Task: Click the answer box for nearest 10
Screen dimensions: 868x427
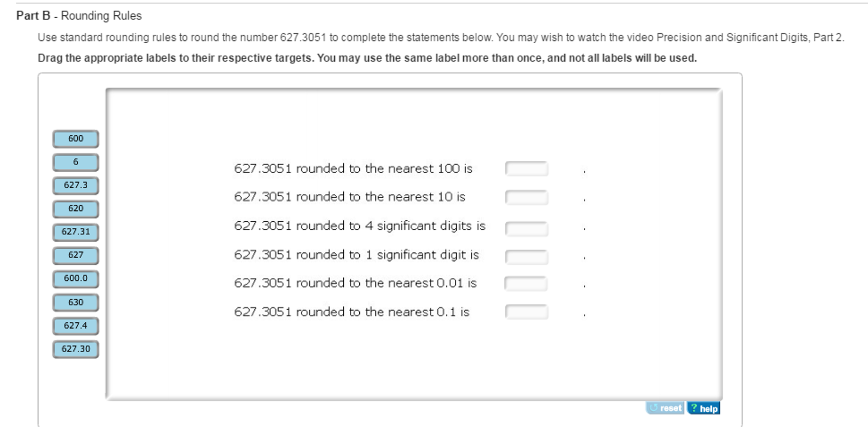Action: 526,197
